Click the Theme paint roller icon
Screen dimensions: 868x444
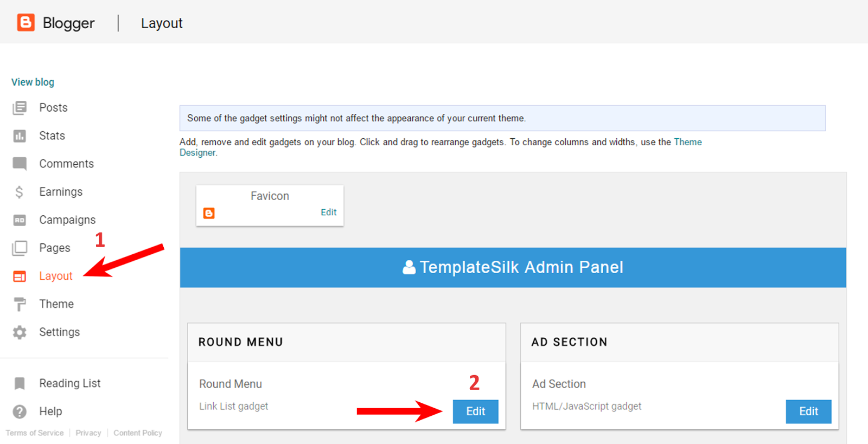click(20, 304)
